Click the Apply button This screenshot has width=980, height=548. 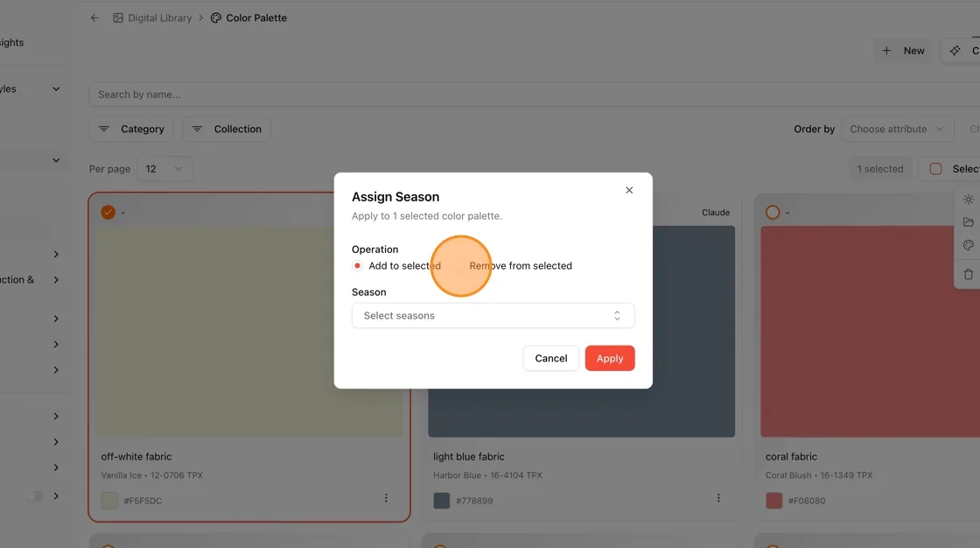click(x=609, y=358)
